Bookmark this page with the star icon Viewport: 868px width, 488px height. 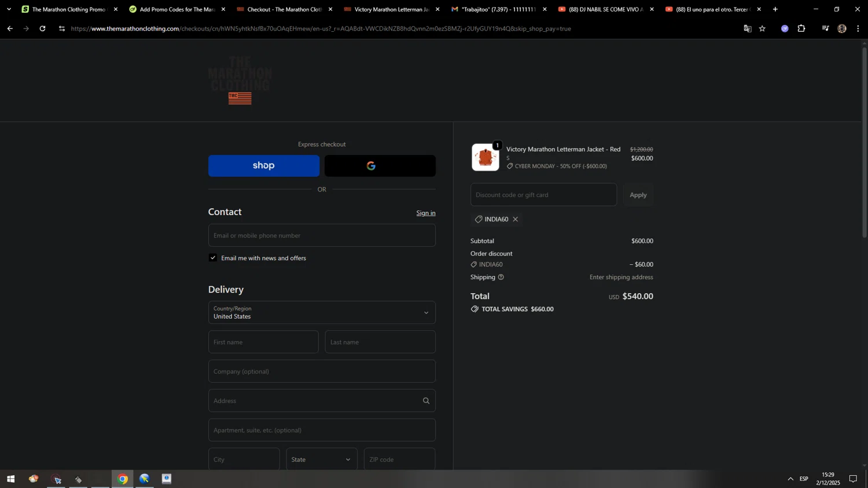point(763,28)
